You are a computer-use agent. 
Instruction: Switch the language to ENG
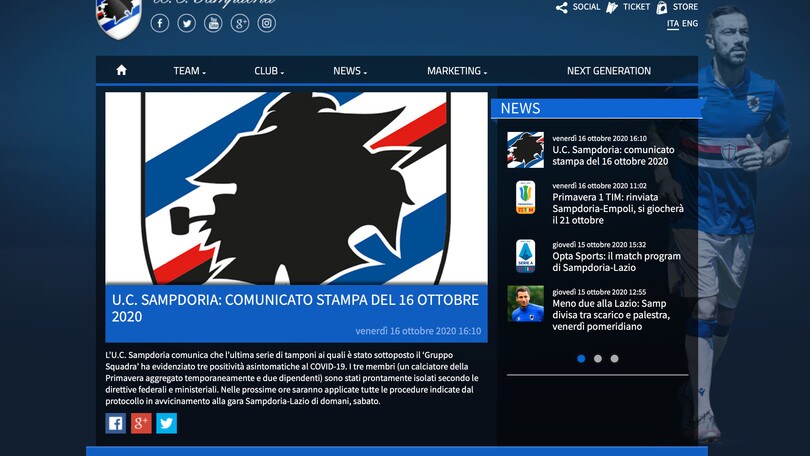click(690, 24)
